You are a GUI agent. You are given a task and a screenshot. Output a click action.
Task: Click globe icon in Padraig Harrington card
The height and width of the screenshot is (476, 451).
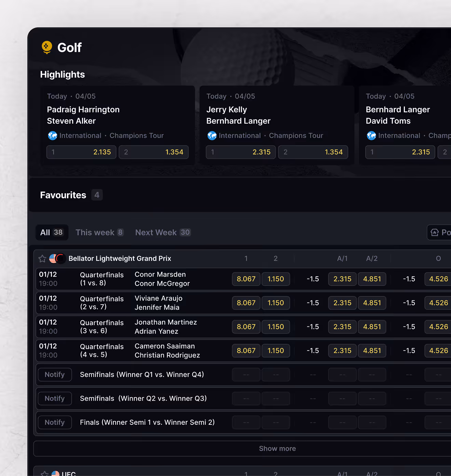point(53,136)
